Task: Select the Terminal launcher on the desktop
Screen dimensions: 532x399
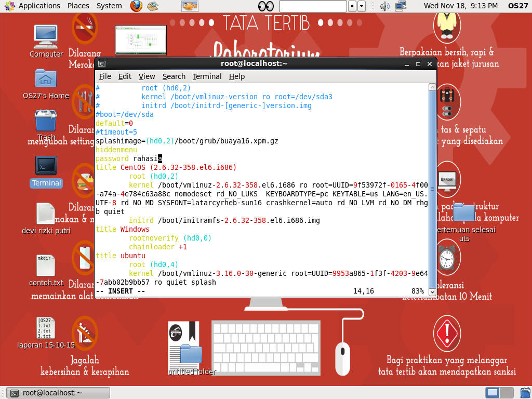Action: click(46, 171)
